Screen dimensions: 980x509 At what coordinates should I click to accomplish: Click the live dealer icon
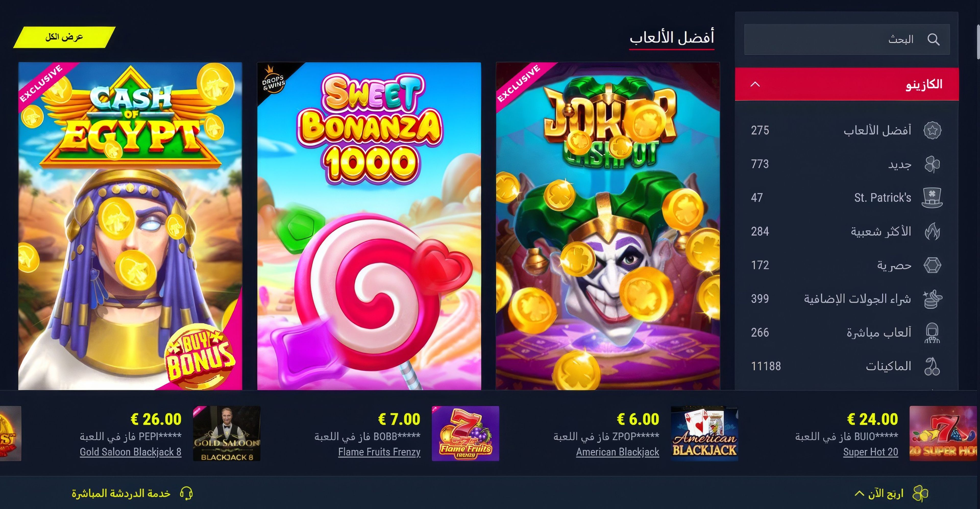(932, 333)
